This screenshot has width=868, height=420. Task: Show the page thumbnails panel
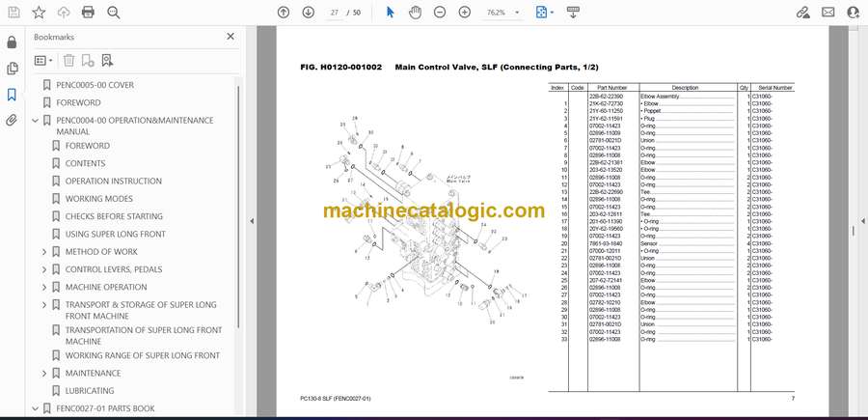click(12, 69)
